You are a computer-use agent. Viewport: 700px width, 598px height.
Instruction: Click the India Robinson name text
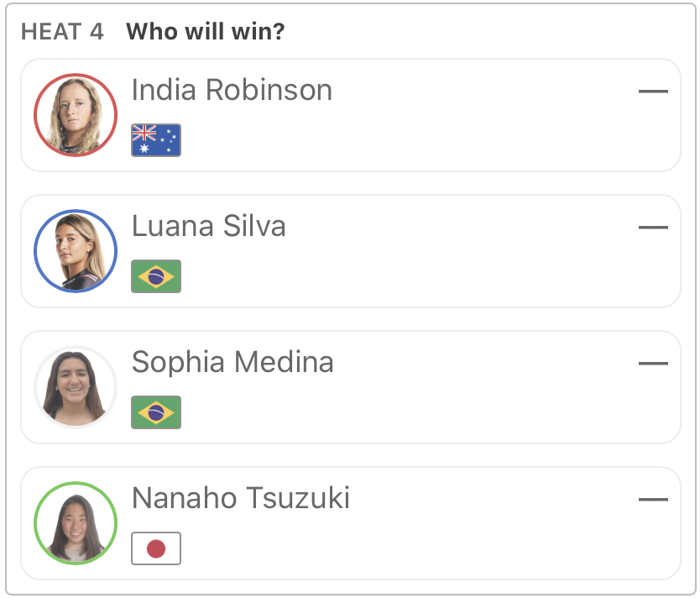coord(232,90)
